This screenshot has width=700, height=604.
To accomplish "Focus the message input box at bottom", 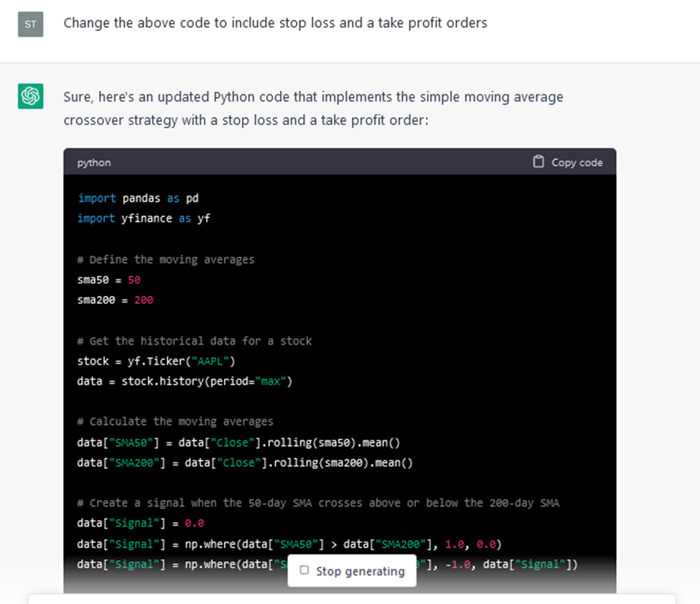I will [352, 599].
